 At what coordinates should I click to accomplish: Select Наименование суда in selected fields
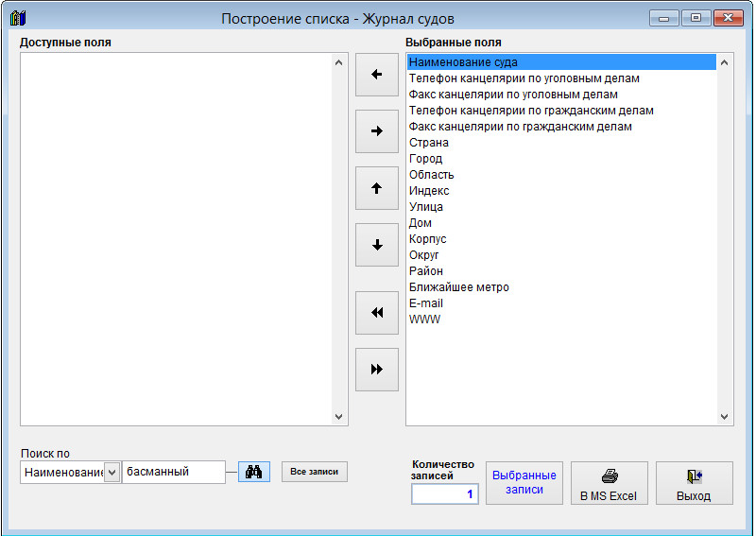click(x=561, y=62)
